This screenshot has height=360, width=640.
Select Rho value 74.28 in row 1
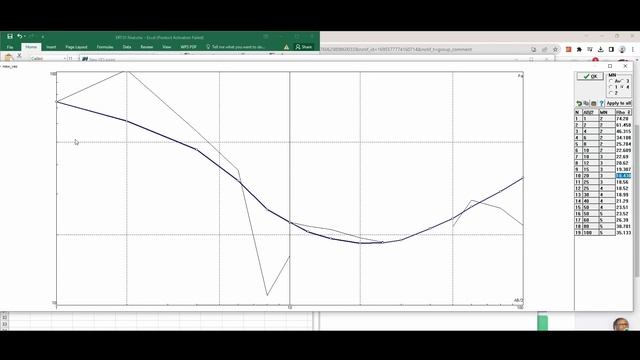coord(623,118)
